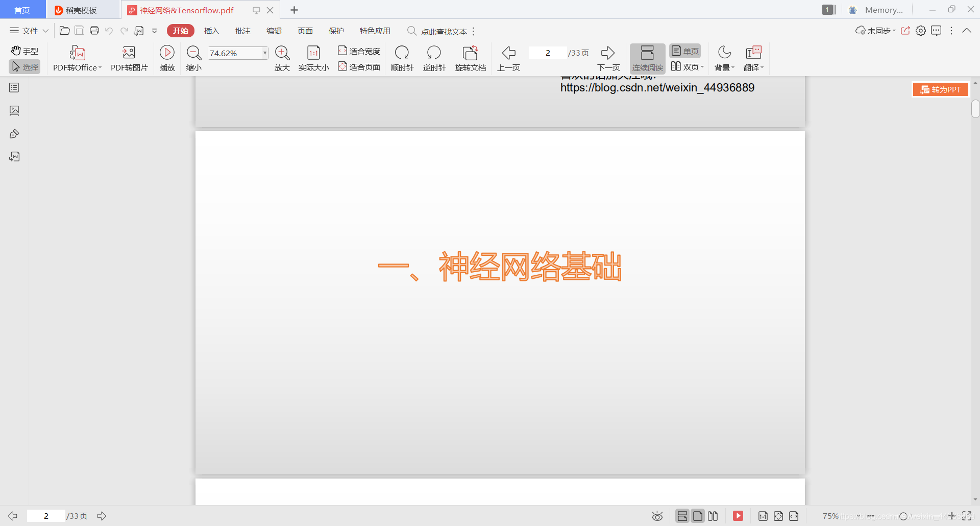
Task: Toggle 连续阅读 continuous reading mode
Action: pos(647,58)
